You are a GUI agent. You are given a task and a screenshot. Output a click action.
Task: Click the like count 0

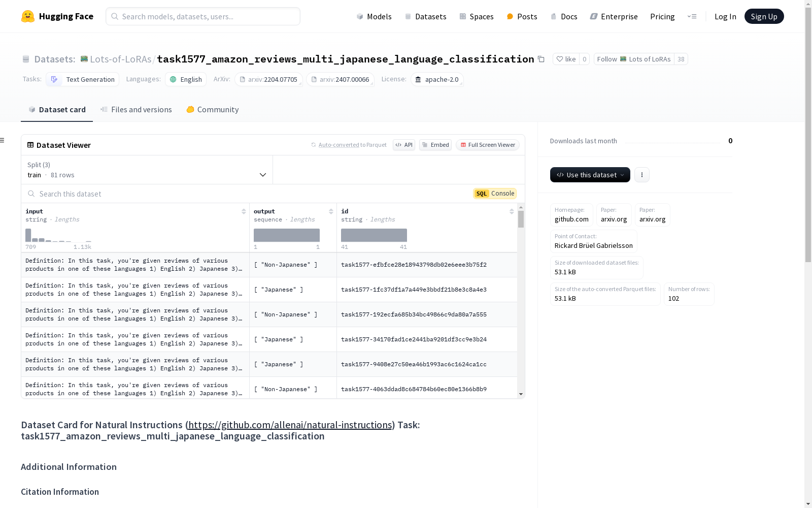pyautogui.click(x=585, y=59)
